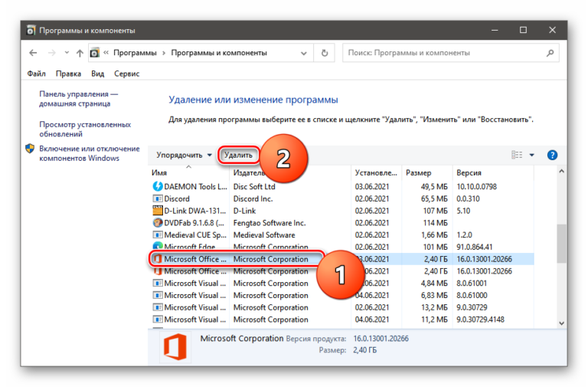Expand the view options dropdown arrow
This screenshot has height=387, width=588.
coord(532,155)
